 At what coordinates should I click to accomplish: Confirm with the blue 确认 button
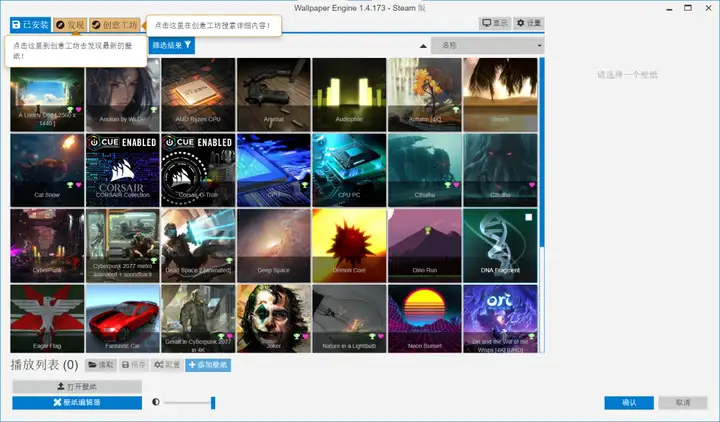pyautogui.click(x=629, y=403)
